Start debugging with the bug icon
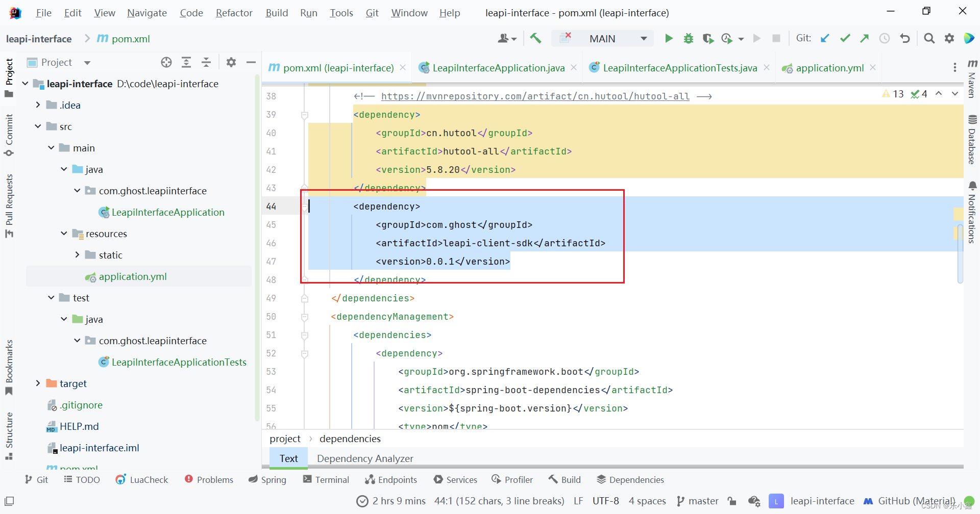The height and width of the screenshot is (514, 980). point(688,38)
